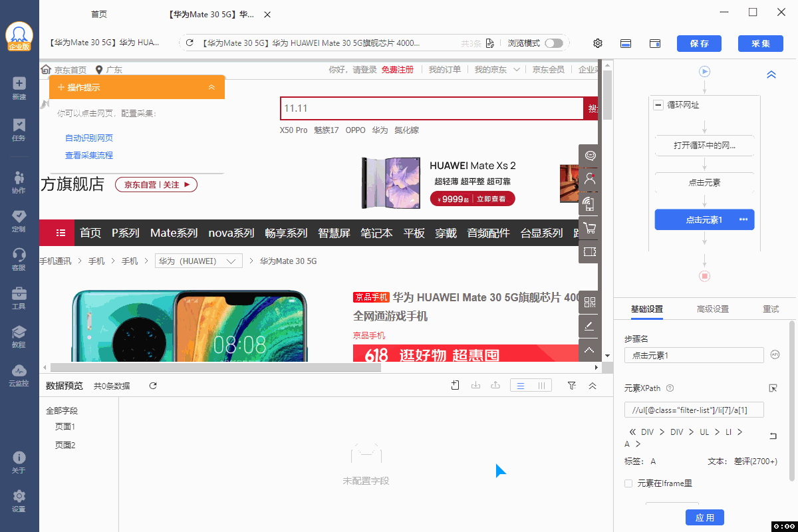Switch to the 高级设置 tab

click(713, 309)
